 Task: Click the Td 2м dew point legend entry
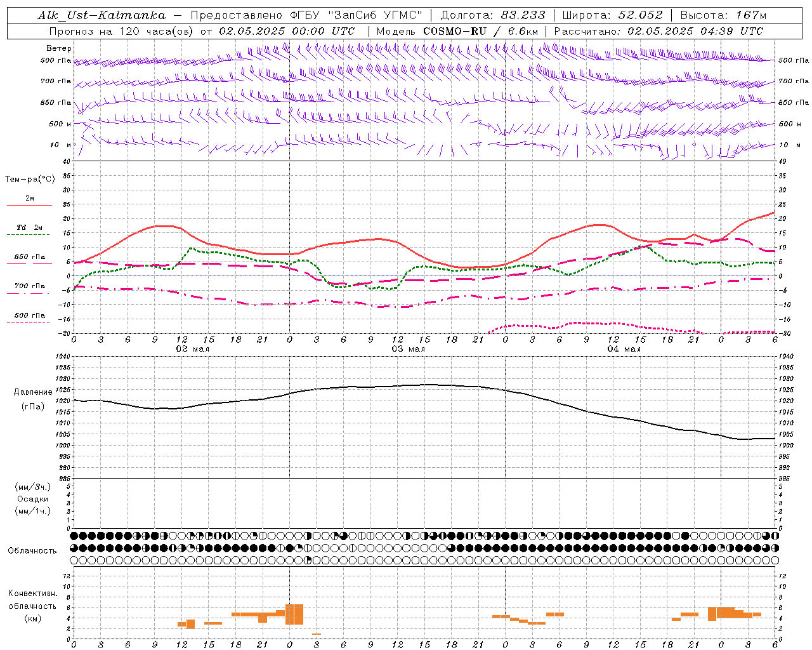coord(30,227)
